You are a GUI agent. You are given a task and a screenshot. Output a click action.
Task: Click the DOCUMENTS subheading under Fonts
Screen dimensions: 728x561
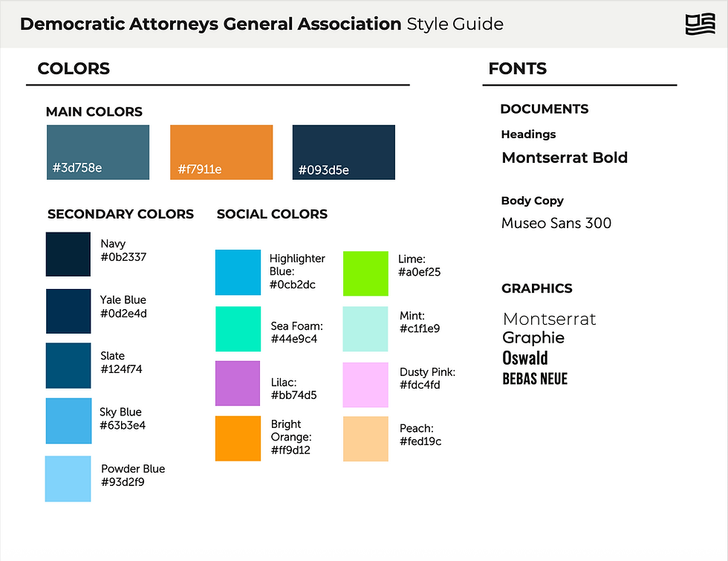tap(544, 109)
